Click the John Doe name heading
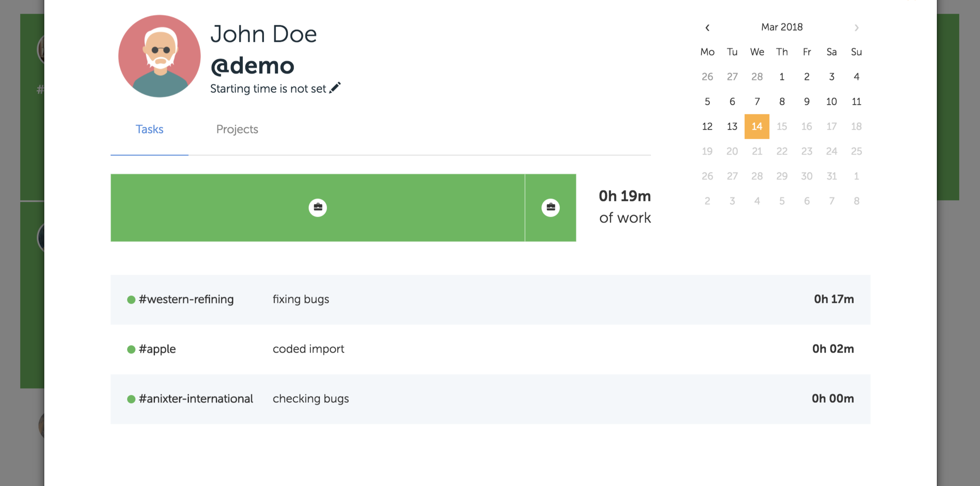 [264, 34]
